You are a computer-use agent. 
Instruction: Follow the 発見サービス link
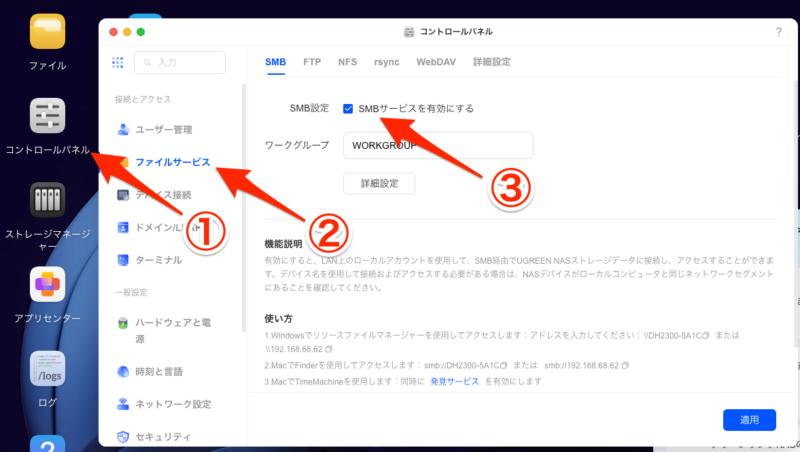click(455, 382)
